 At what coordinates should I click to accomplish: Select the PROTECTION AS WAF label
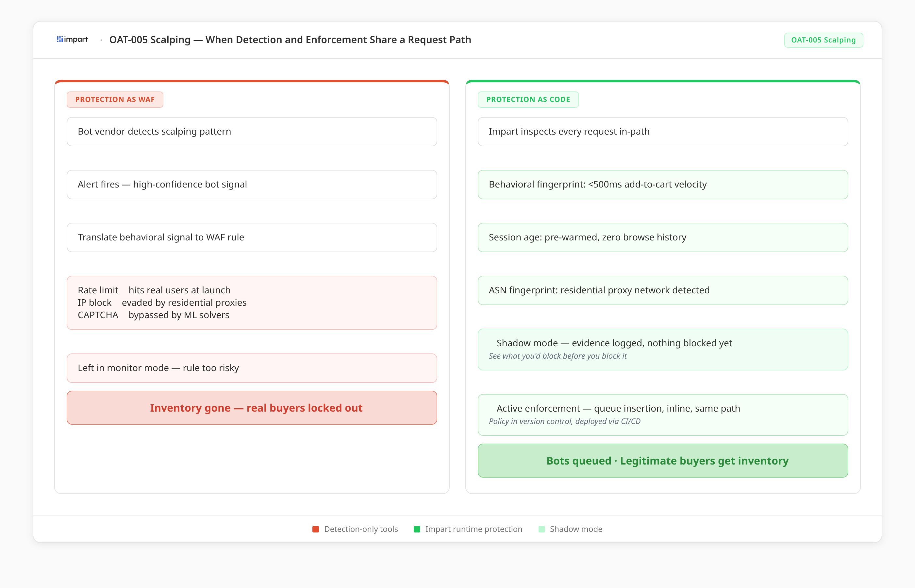click(x=115, y=100)
